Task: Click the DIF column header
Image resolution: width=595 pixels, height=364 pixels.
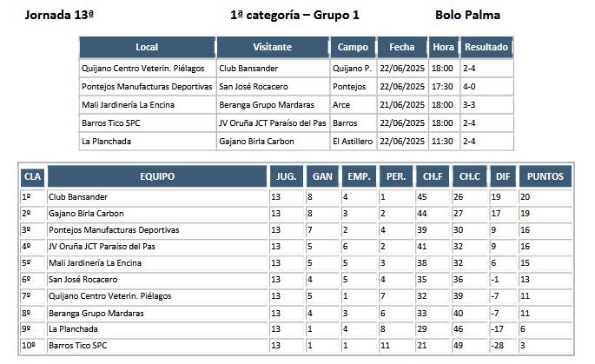Action: (503, 176)
